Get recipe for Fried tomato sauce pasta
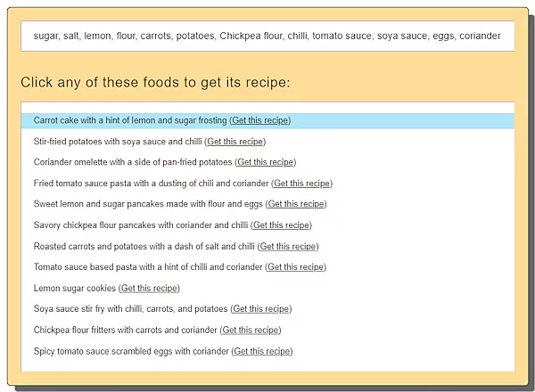Screen dimensions: 535x392 [x=302, y=184]
